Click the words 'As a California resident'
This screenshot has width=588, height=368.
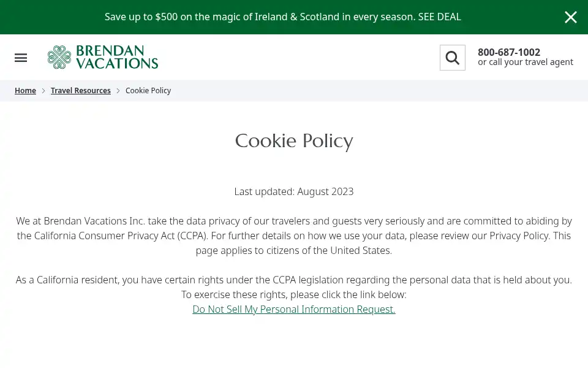coord(67,280)
